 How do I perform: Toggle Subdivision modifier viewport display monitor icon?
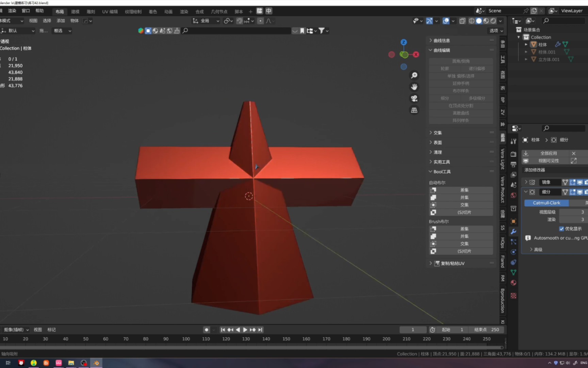tap(579, 192)
